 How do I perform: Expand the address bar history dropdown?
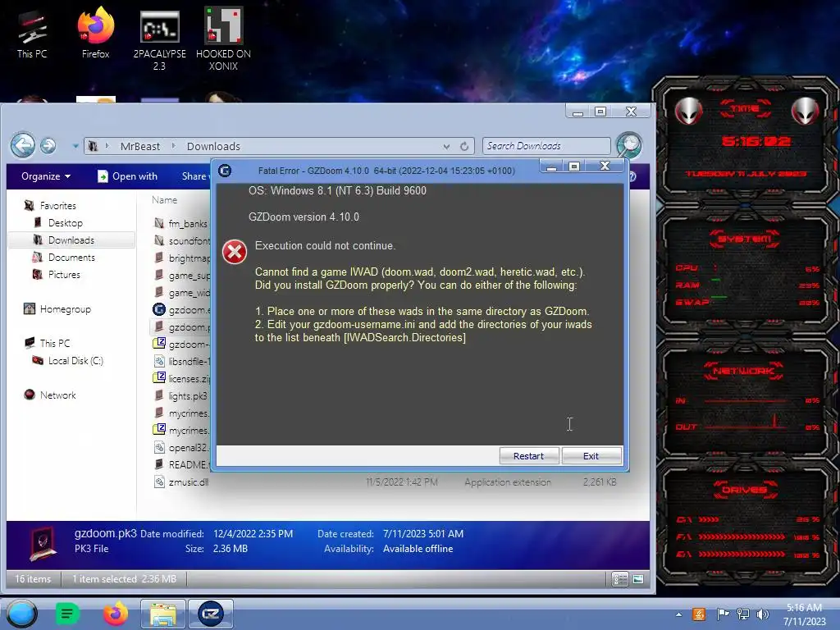(x=446, y=146)
